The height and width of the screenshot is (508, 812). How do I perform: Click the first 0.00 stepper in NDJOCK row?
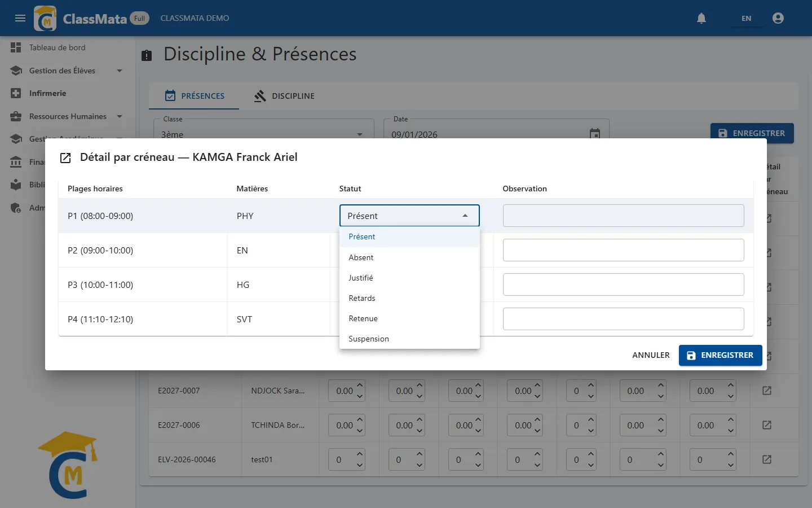pos(347,391)
